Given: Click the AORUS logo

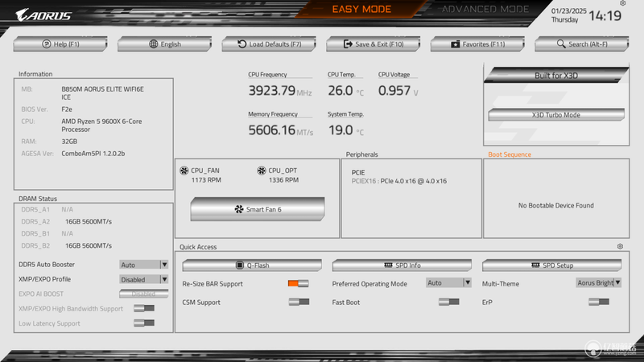Looking at the screenshot, I should point(43,15).
